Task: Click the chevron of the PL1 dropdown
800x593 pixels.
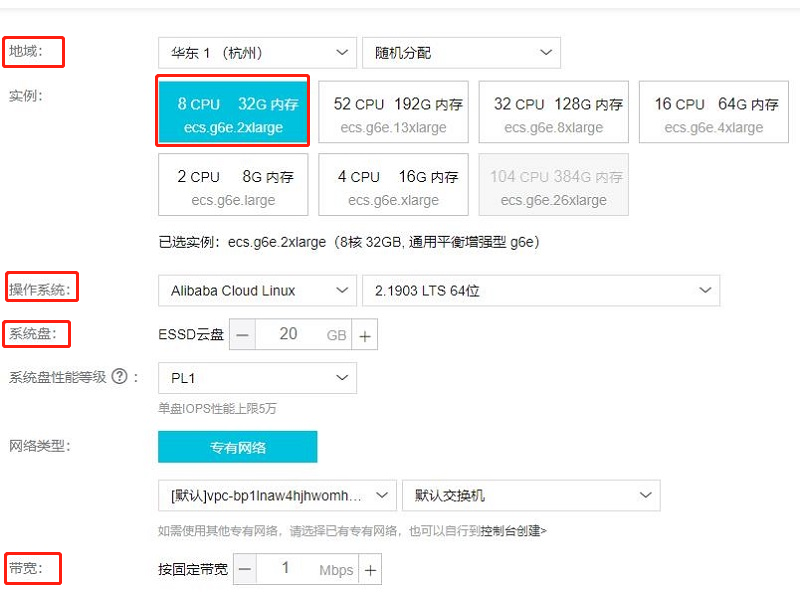Action: (x=342, y=378)
